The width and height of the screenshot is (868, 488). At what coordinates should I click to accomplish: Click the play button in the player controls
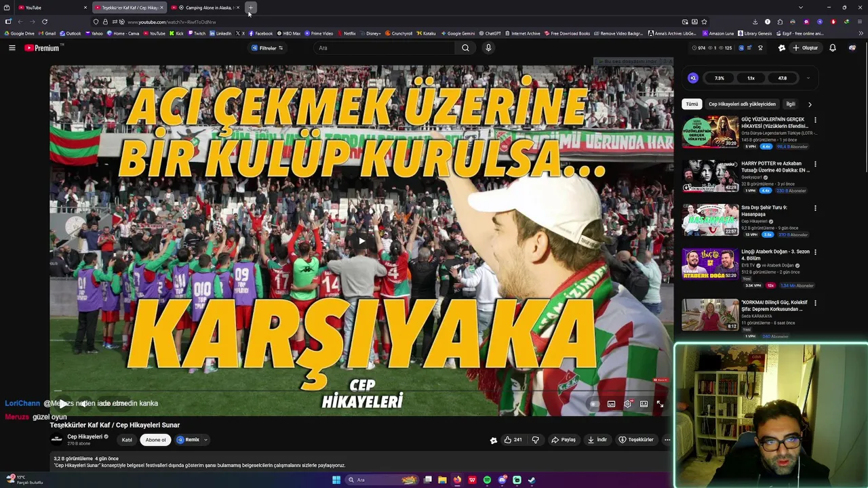[x=62, y=404]
